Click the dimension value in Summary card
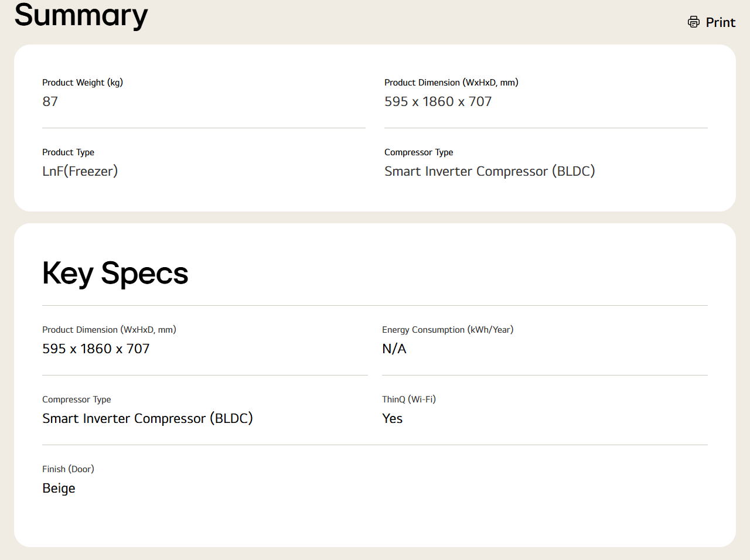This screenshot has width=750, height=560. click(438, 101)
